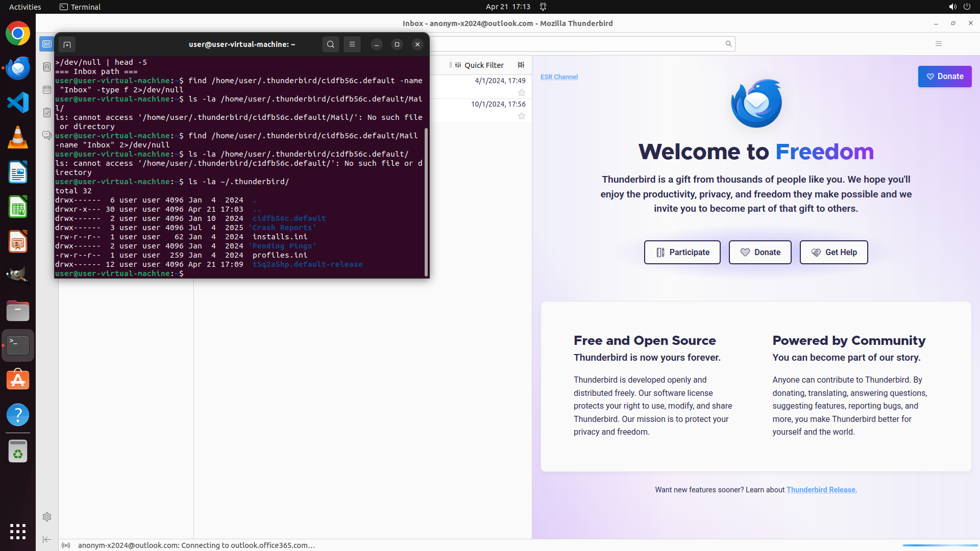Click the Participate button
Screen dimensions: 980x551
682,252
